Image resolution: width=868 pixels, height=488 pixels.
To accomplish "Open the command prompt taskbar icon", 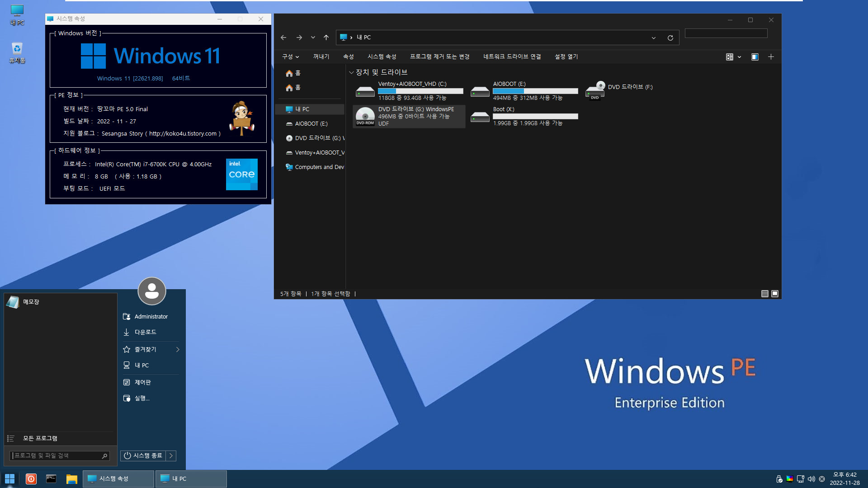I will 51,479.
